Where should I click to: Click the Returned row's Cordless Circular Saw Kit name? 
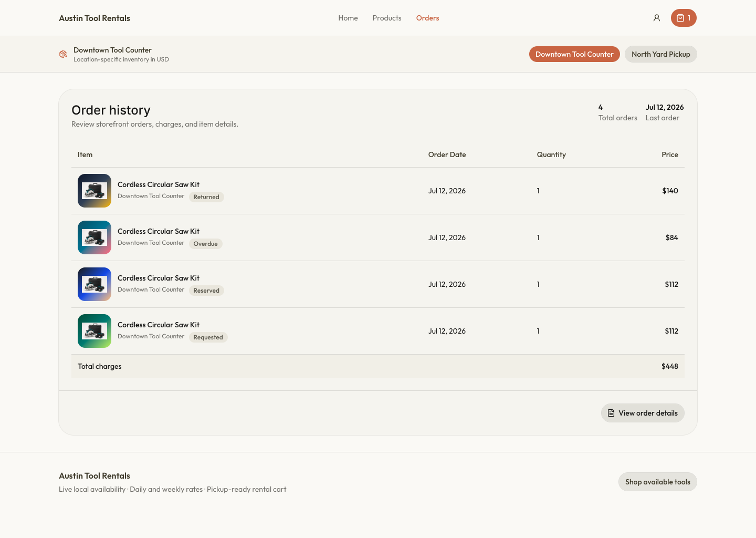[x=159, y=184]
